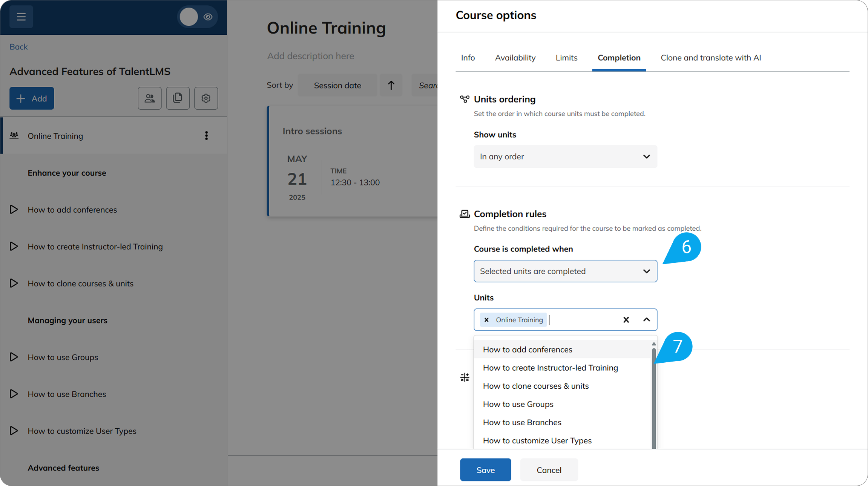Click the Search field

pos(425,86)
